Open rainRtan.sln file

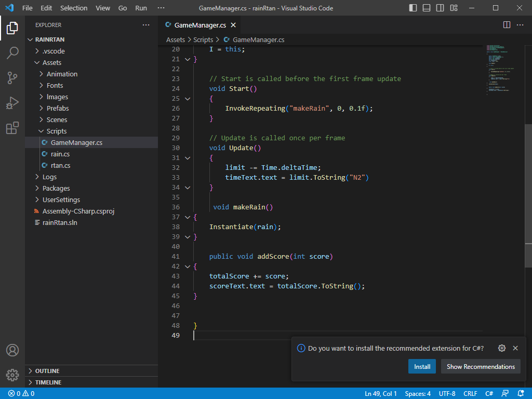pos(91,222)
